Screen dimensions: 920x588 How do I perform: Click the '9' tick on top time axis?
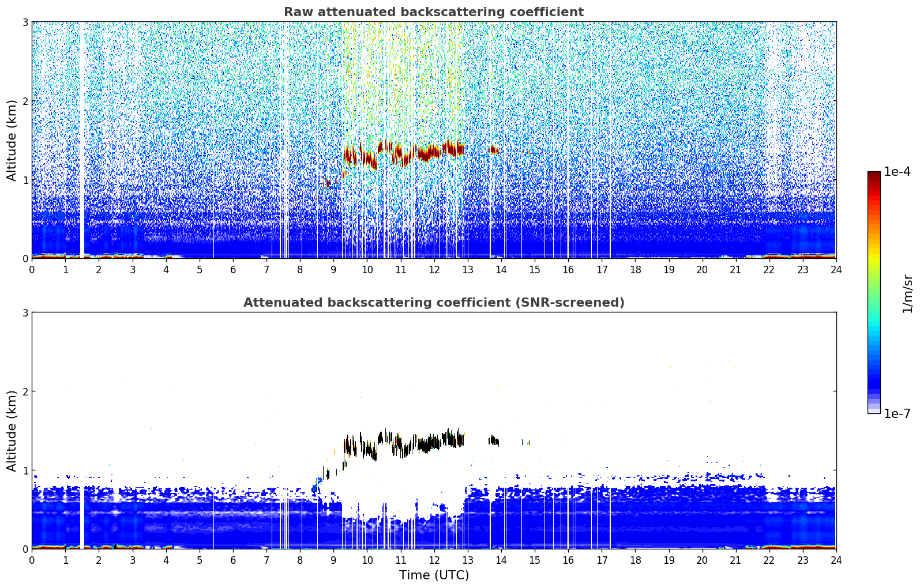(333, 269)
